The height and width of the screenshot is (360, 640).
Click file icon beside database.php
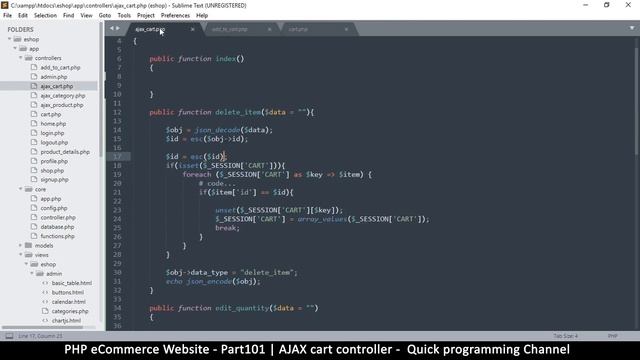click(34, 227)
